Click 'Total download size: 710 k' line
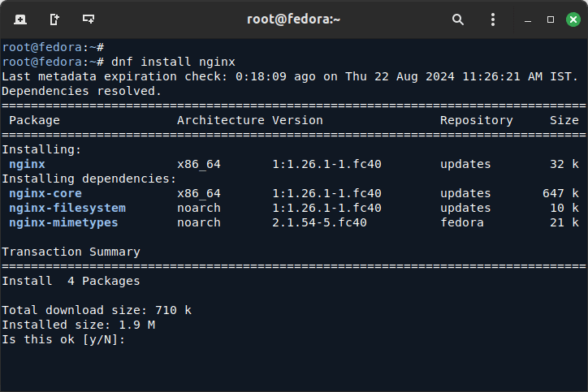Screen dimensions: 588x392 pos(97,310)
